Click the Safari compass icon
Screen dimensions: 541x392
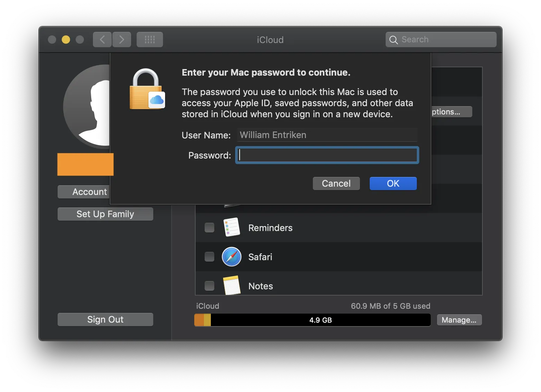(x=232, y=257)
